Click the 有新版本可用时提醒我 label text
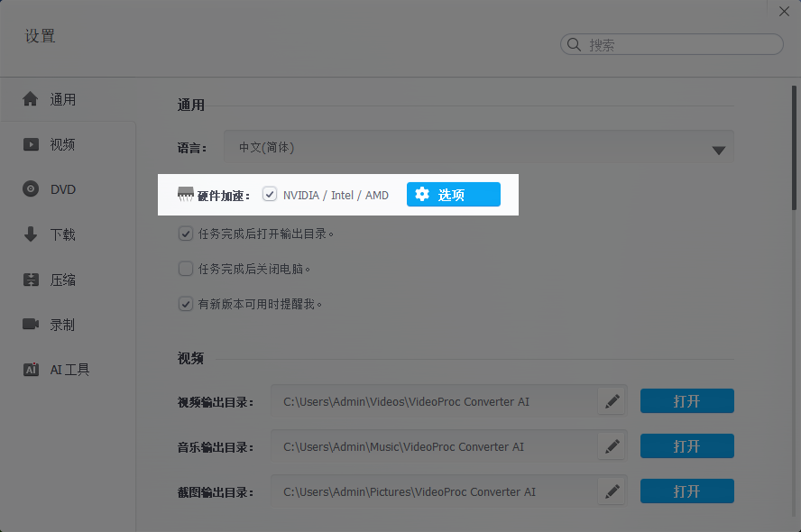The height and width of the screenshot is (532, 801). click(260, 304)
